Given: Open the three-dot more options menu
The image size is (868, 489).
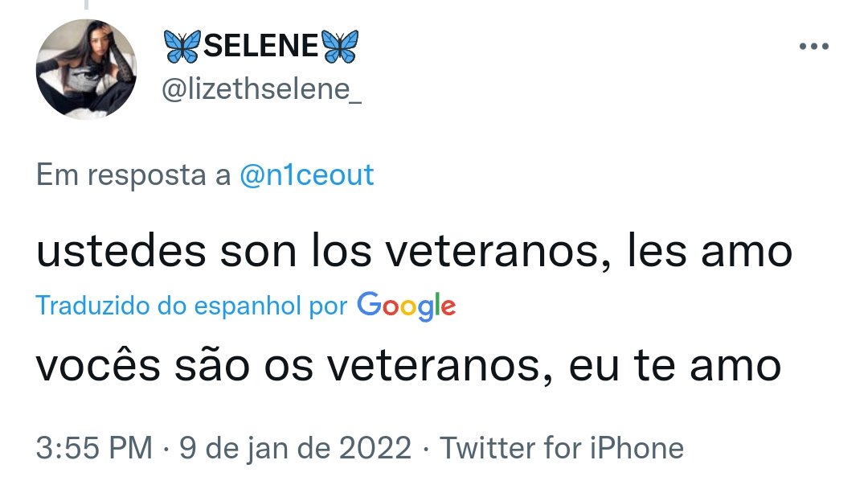Looking at the screenshot, I should point(813,47).
